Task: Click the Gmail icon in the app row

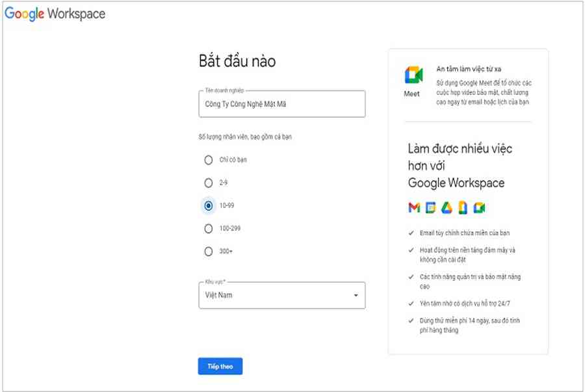Action: click(414, 207)
